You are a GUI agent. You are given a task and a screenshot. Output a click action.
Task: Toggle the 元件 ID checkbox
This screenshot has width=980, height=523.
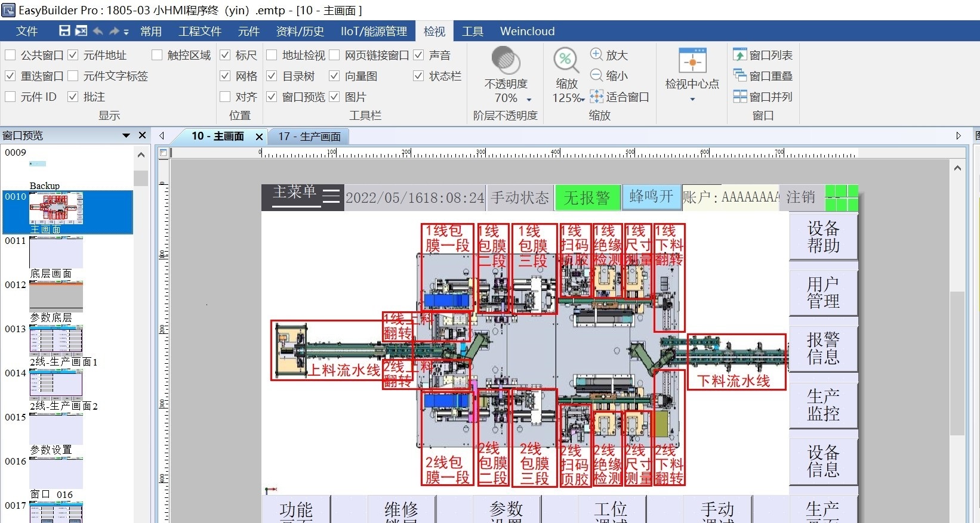click(10, 97)
